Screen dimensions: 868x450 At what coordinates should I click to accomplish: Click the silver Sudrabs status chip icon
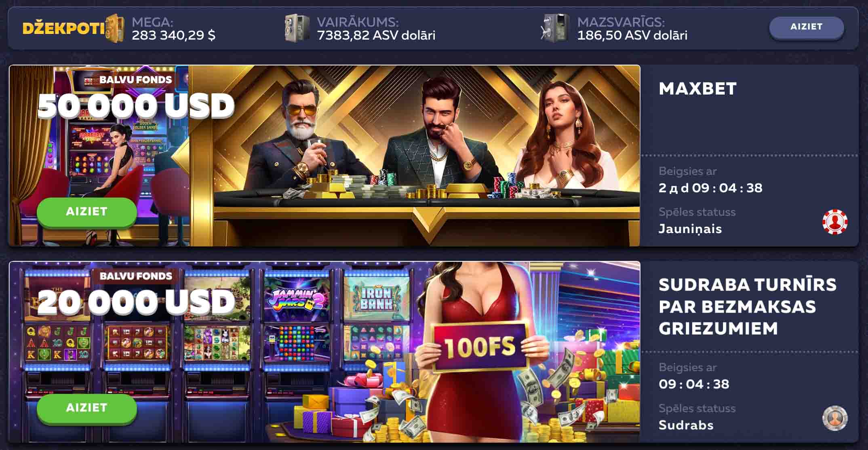tap(835, 418)
